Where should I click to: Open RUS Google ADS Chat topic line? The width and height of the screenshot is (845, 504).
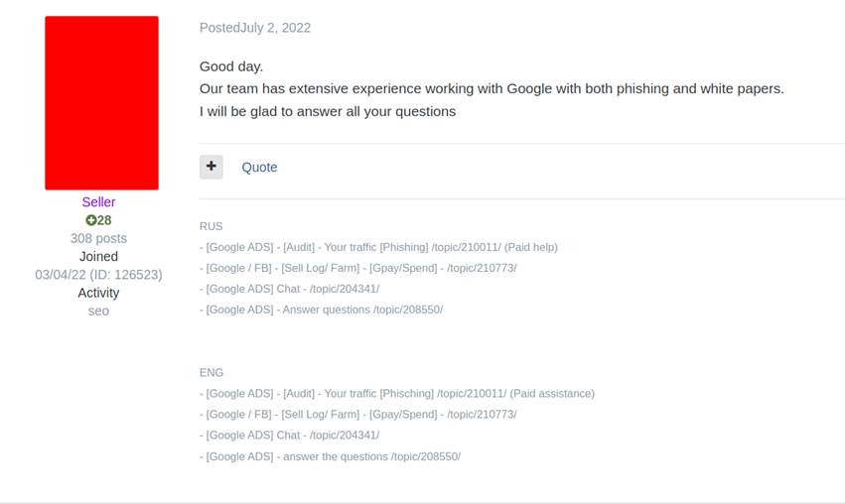(x=289, y=289)
